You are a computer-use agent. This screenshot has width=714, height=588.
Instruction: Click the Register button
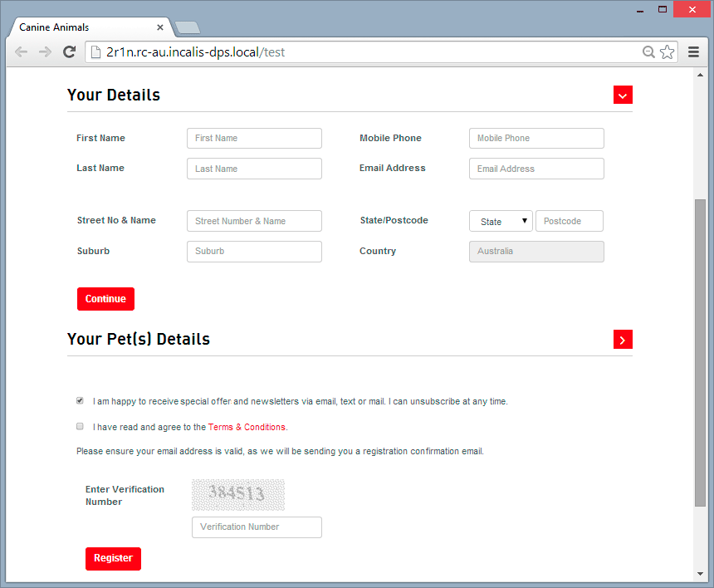pos(113,558)
